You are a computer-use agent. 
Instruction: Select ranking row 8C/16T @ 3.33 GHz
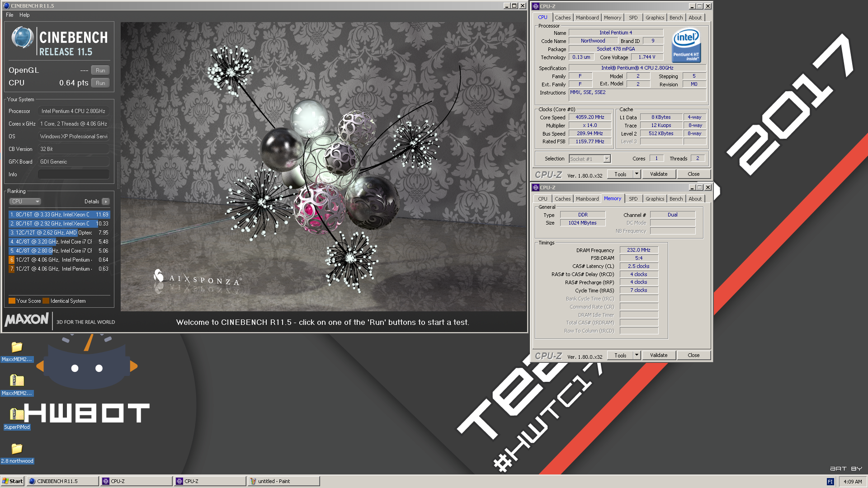[59, 215]
